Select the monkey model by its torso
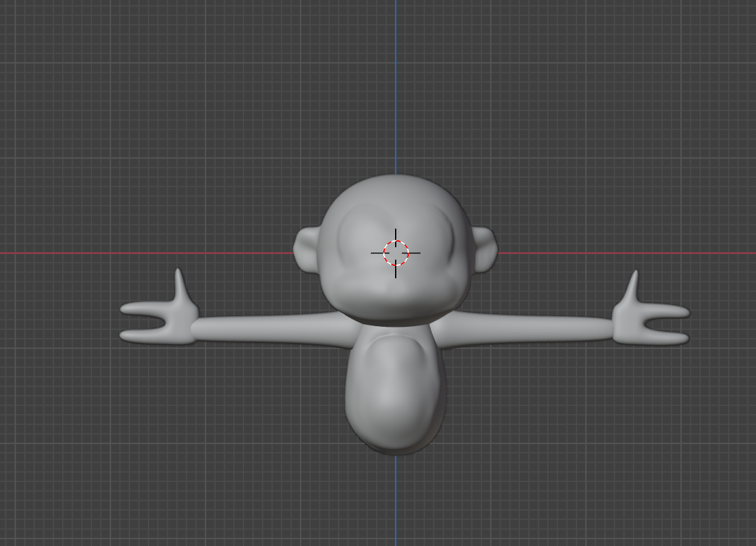Image resolution: width=756 pixels, height=546 pixels. pyautogui.click(x=396, y=388)
